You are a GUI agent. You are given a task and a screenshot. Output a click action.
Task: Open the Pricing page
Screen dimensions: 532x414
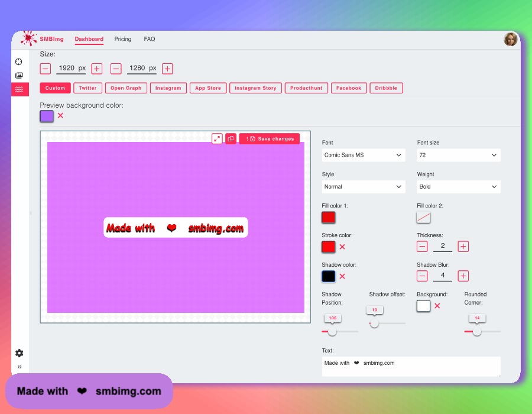[122, 39]
